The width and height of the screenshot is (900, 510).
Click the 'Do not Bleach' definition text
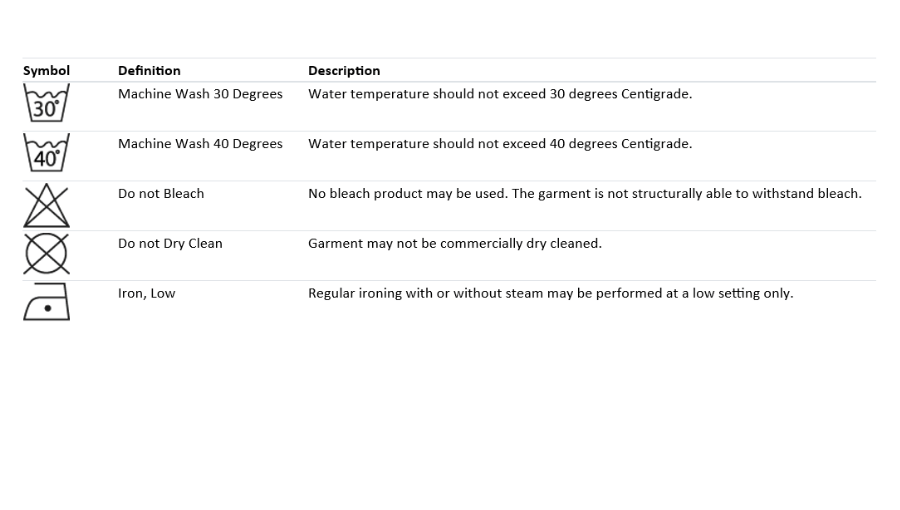click(x=161, y=194)
